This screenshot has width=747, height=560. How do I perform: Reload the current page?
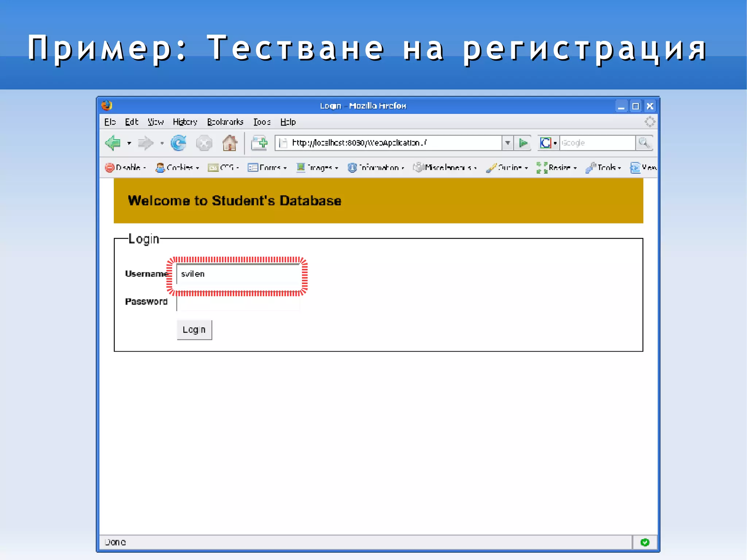(179, 143)
